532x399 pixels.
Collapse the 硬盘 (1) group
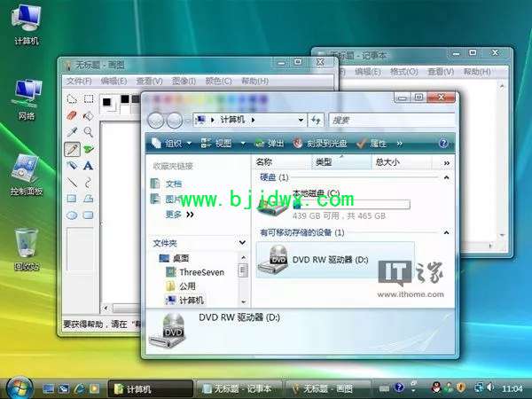click(x=447, y=177)
